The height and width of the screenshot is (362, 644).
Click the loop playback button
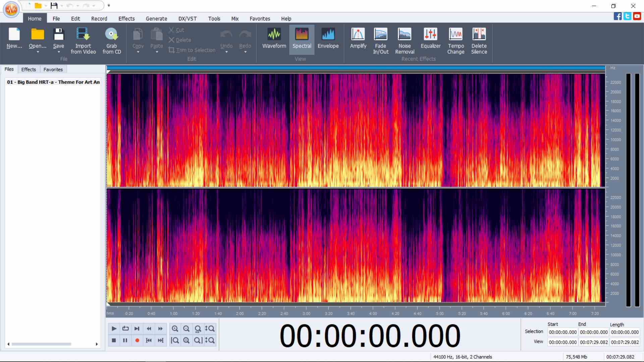coord(125,328)
